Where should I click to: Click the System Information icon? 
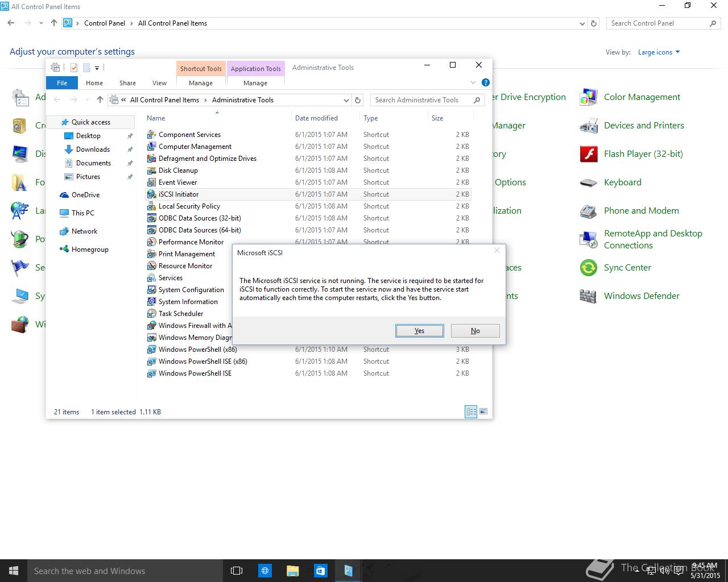[151, 302]
